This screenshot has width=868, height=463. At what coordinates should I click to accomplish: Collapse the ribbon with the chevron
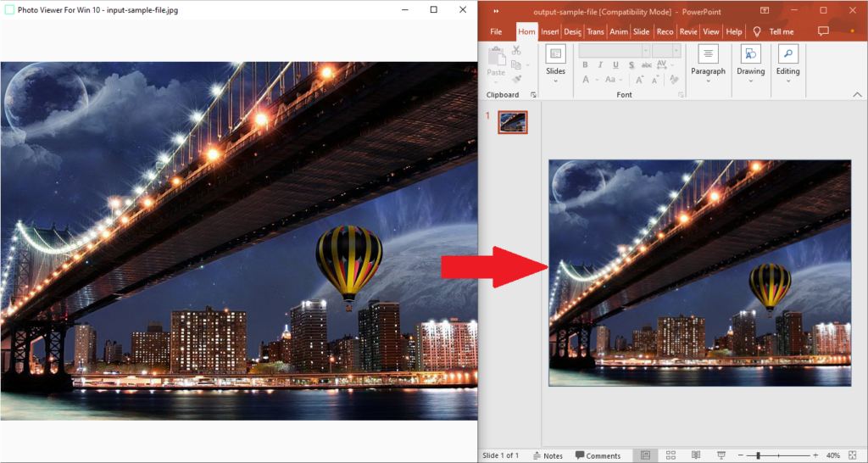point(855,94)
